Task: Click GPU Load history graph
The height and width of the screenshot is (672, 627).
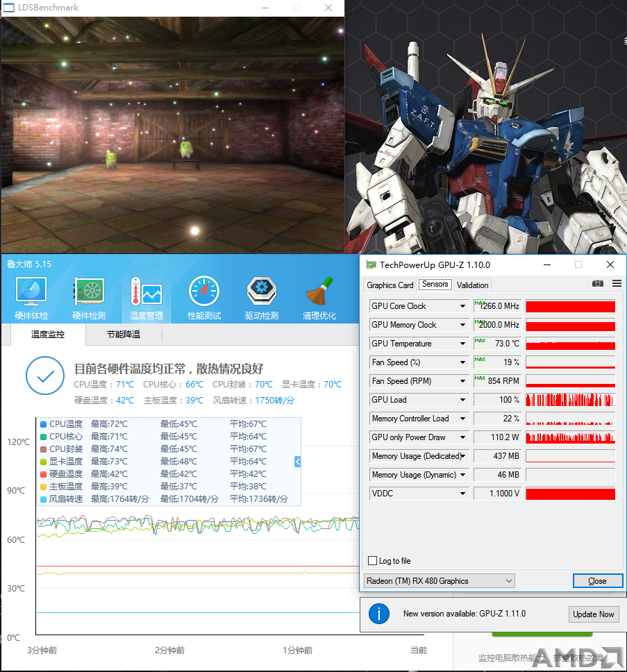Action: 571,400
